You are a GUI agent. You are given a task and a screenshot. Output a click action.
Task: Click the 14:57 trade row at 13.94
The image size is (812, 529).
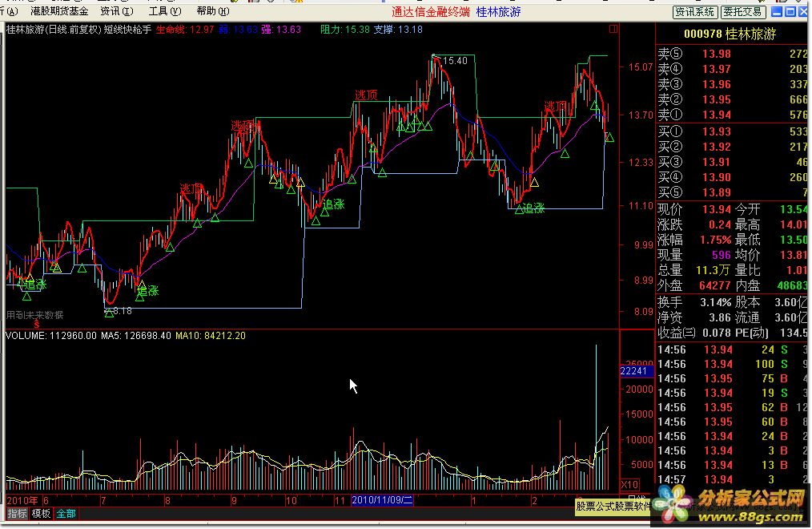(x=732, y=479)
